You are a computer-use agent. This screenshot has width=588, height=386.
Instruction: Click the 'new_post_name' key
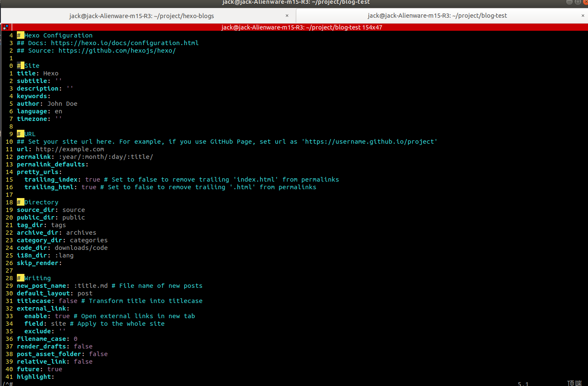(41, 286)
